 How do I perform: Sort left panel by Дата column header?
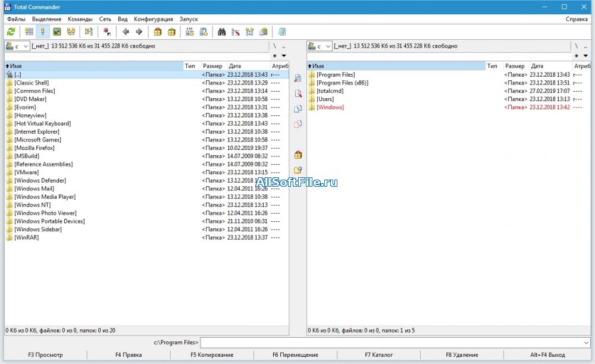tap(249, 66)
